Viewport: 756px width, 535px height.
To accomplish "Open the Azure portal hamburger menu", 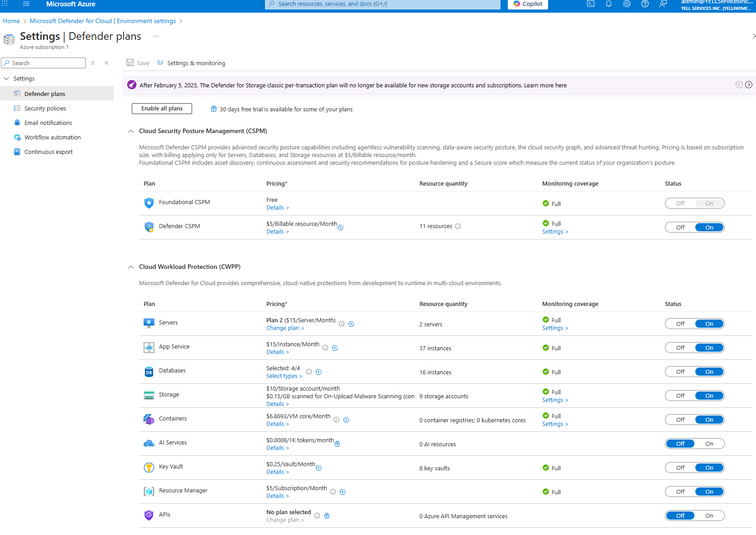I will [x=26, y=4].
